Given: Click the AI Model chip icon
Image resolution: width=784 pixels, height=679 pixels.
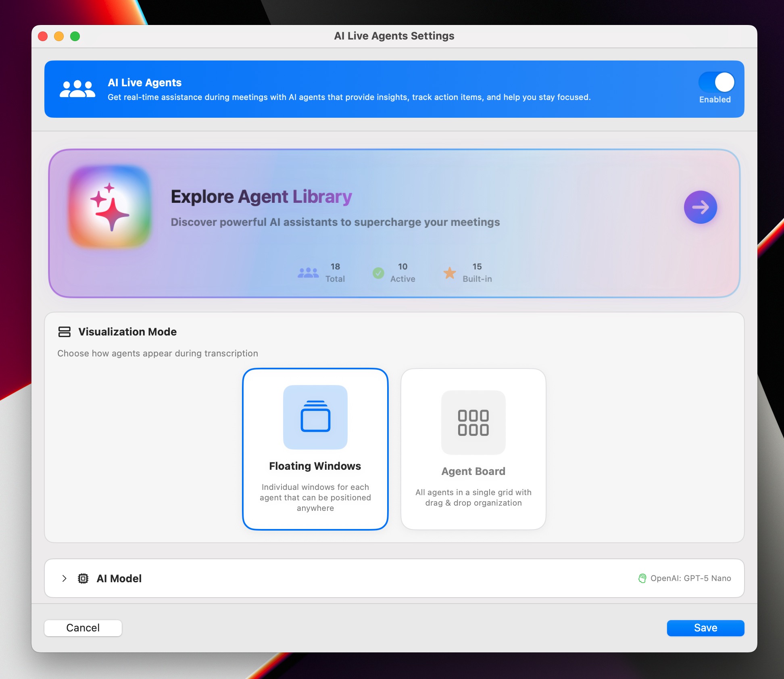Looking at the screenshot, I should click(x=83, y=578).
